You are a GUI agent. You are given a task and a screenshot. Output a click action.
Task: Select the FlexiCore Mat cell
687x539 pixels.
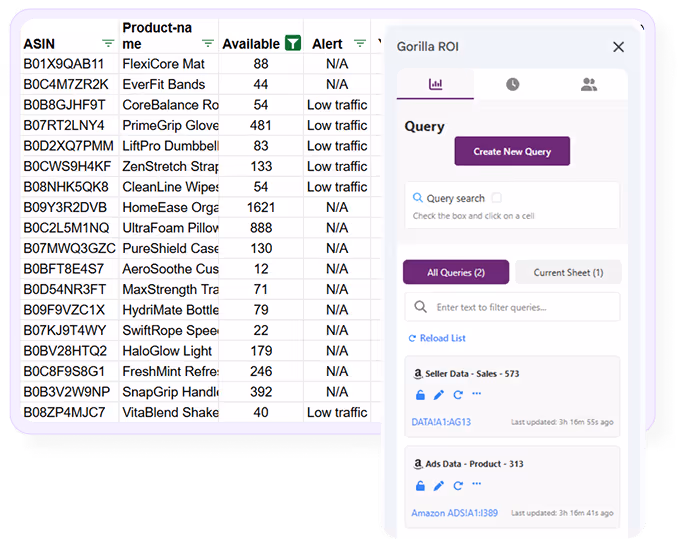[x=169, y=64]
